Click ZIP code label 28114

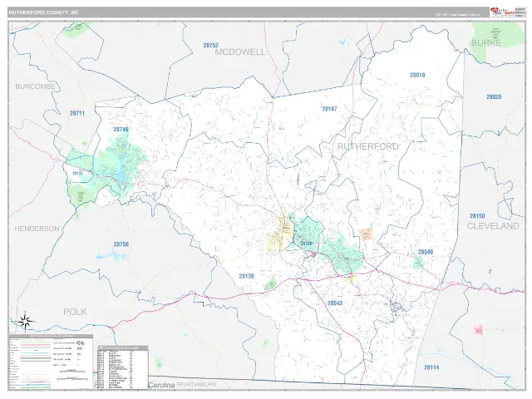click(431, 367)
